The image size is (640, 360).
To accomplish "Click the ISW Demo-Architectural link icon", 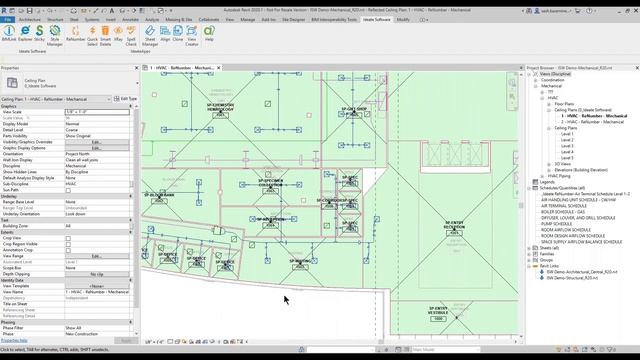I will point(542,272).
